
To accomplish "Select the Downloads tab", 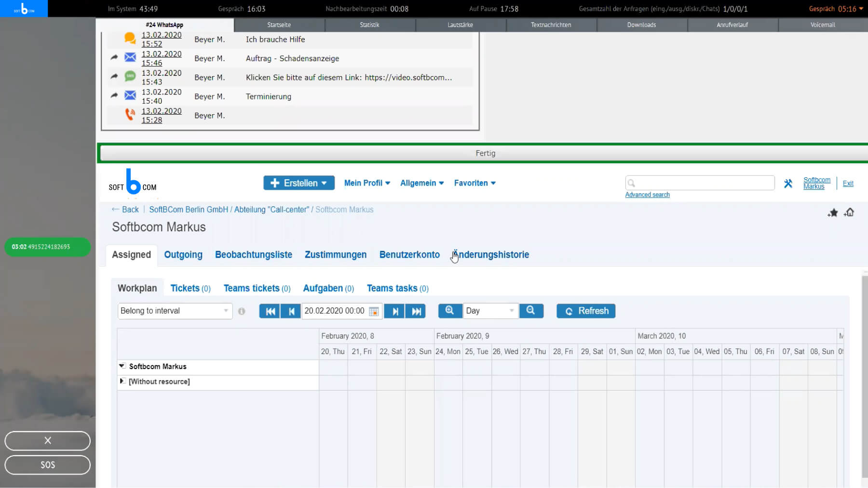I will pos(641,25).
